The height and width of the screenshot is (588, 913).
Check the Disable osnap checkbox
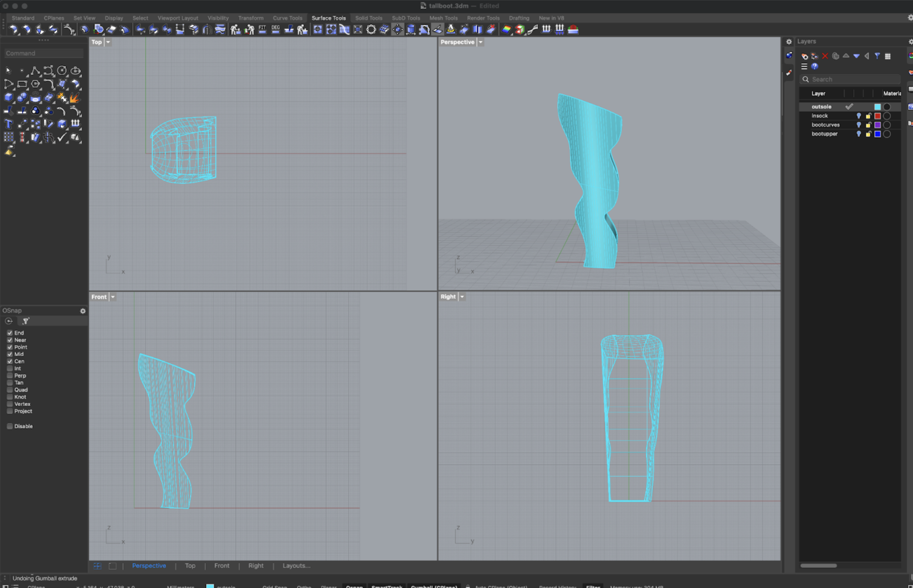[10, 427]
